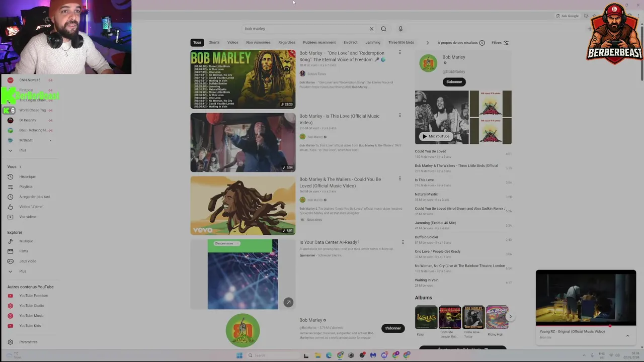
Task: Open Films in Explorer
Action: pos(24,251)
